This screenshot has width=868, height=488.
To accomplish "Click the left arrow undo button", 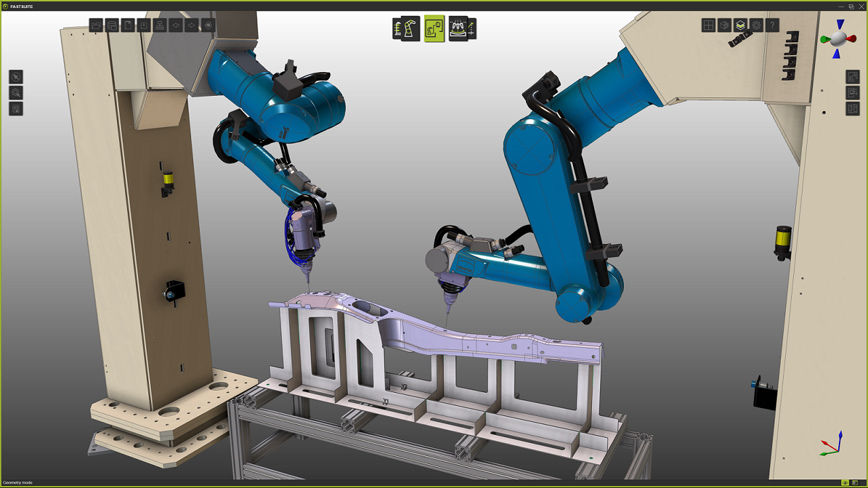I will tap(175, 26).
